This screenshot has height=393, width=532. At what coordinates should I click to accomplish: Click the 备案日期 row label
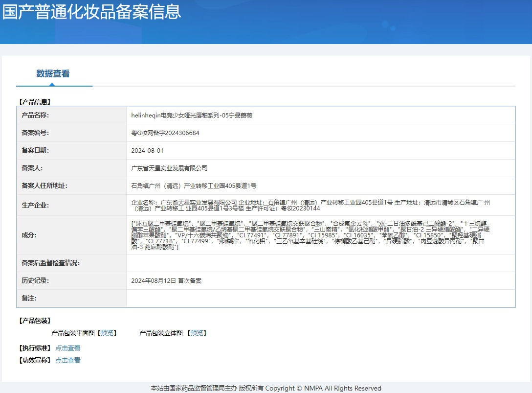35,150
